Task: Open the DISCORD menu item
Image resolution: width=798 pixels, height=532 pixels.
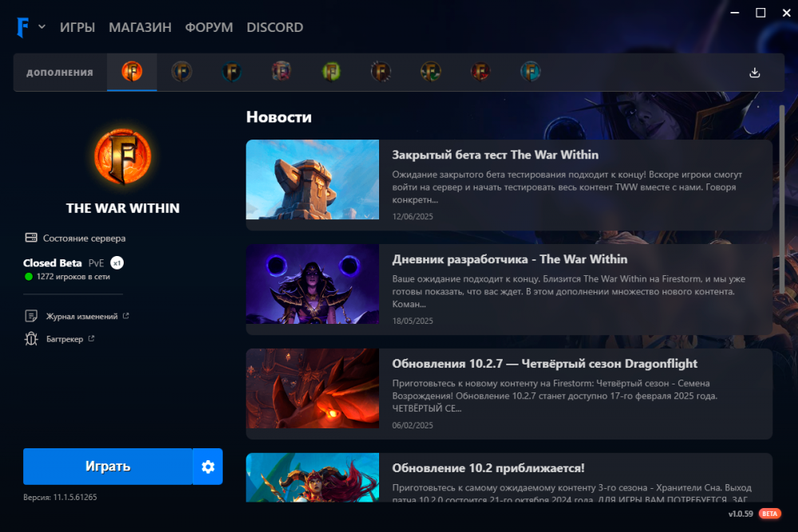Action: pos(275,27)
